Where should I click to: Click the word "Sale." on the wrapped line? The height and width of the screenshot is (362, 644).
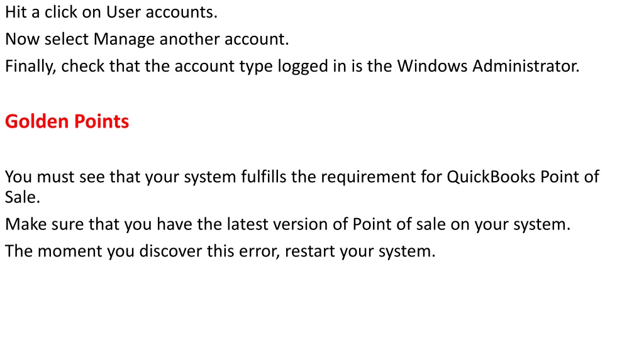click(23, 197)
